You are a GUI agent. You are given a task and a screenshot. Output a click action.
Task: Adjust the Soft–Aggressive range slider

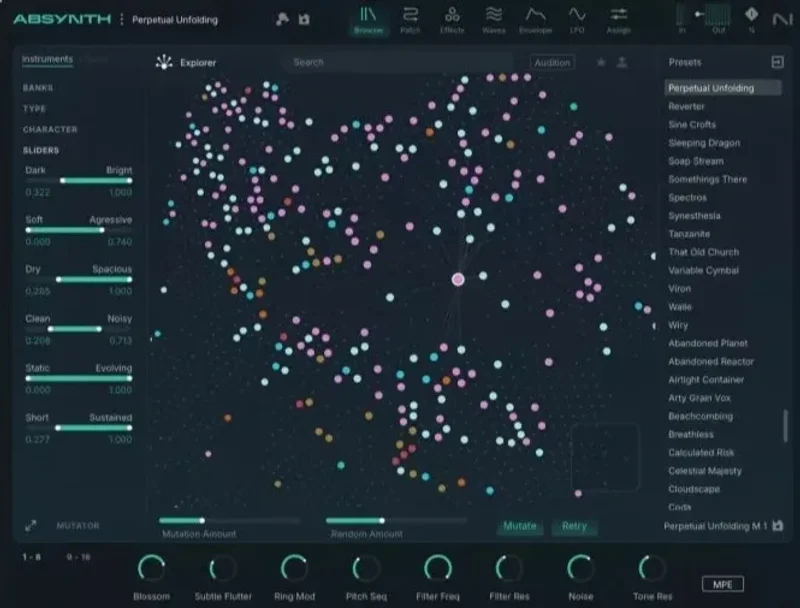pyautogui.click(x=79, y=230)
